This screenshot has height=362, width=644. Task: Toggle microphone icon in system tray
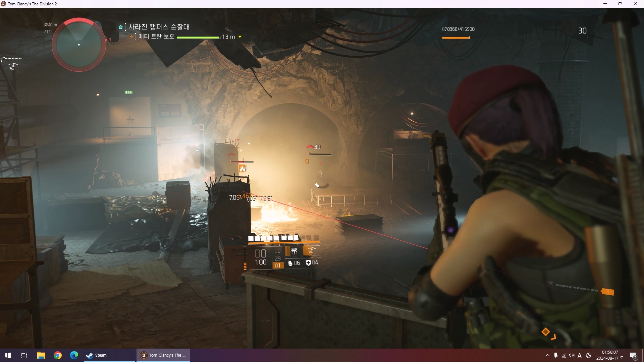coord(556,355)
